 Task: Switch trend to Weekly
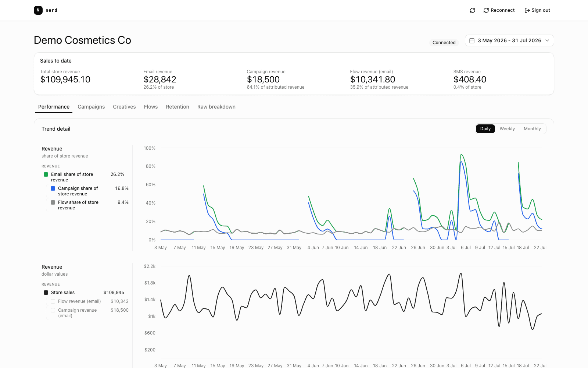tap(507, 129)
